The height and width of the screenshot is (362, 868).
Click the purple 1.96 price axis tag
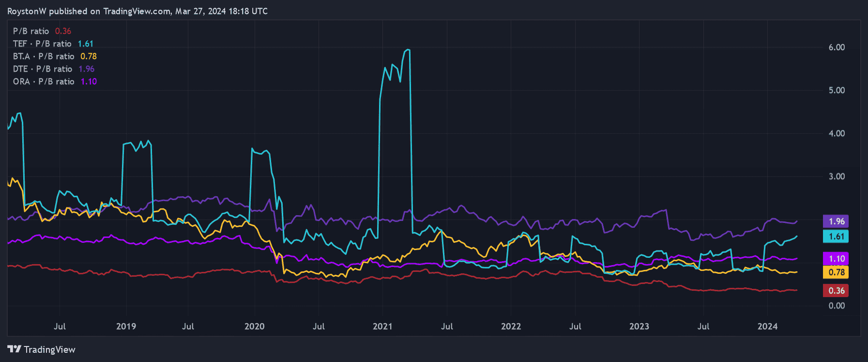[836, 221]
